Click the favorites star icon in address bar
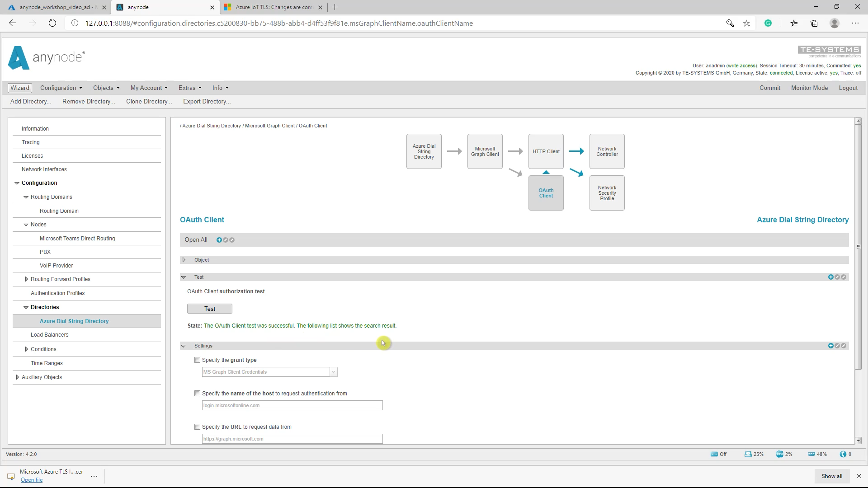Viewport: 868px width, 488px height. 746,23
